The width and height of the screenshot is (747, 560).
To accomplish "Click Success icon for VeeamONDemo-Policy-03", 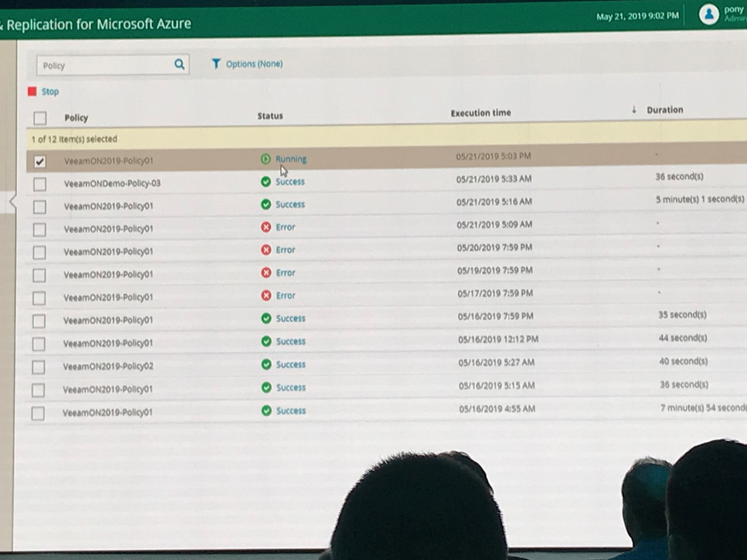I will (x=266, y=181).
